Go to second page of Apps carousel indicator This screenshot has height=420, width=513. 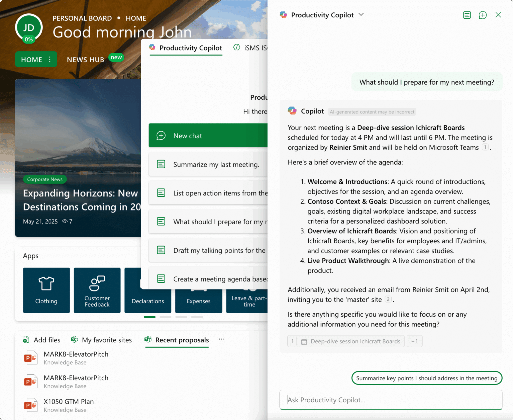[165, 317]
